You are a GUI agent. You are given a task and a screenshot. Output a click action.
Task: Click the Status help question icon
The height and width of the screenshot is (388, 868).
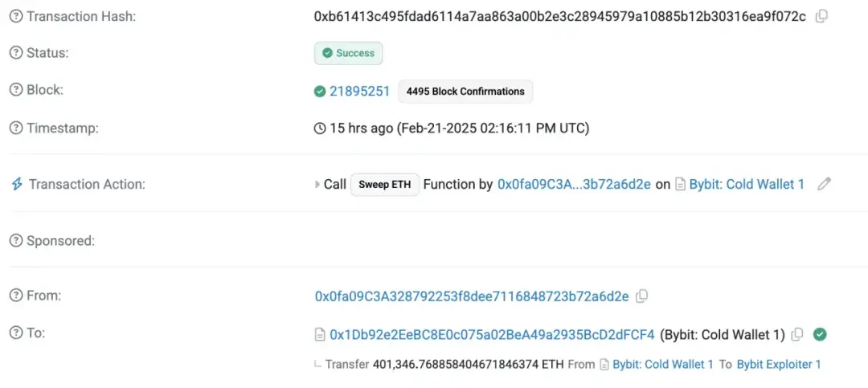[16, 53]
